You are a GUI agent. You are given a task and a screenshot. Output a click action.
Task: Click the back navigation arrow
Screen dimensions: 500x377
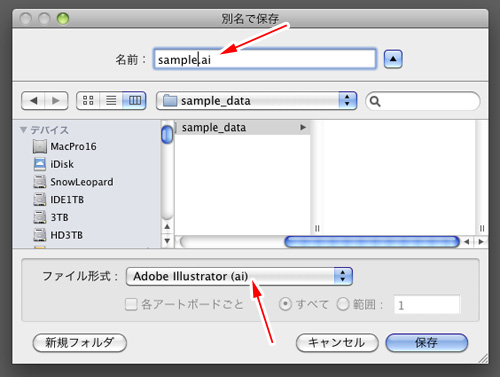coord(33,100)
